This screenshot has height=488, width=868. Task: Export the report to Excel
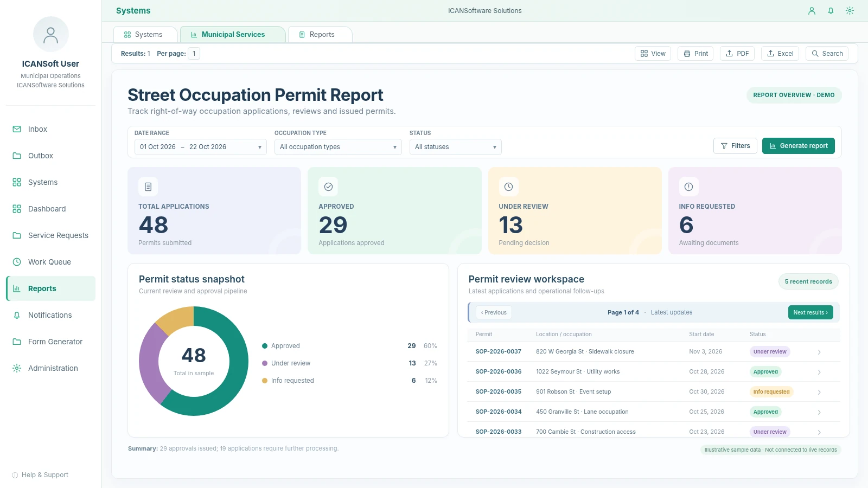780,54
